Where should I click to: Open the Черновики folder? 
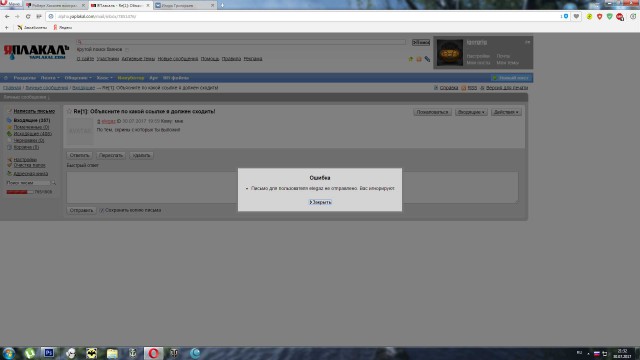tap(29, 140)
